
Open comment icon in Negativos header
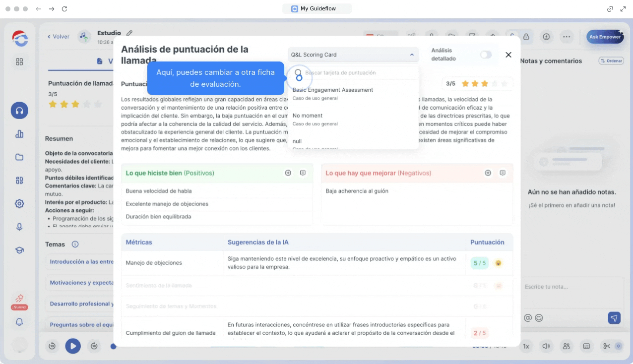[503, 173]
